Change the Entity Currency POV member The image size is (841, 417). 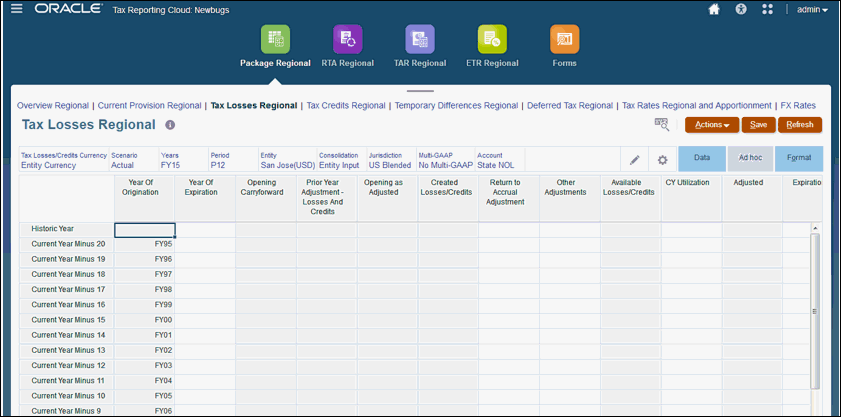coord(64,160)
